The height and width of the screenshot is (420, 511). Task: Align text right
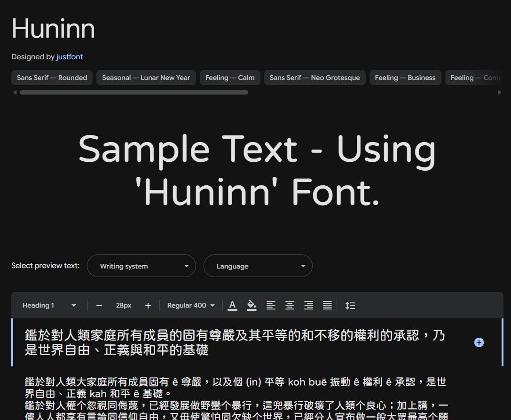coord(308,306)
